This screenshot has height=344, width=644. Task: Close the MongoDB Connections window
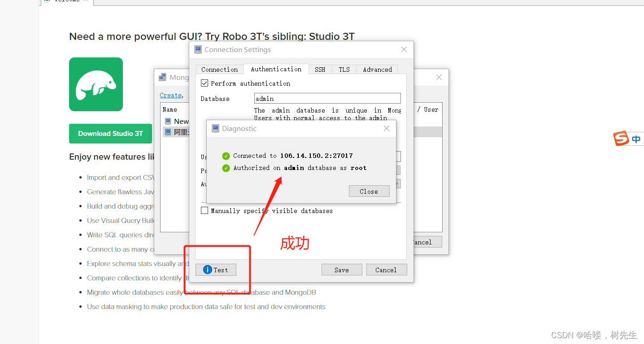coord(439,77)
